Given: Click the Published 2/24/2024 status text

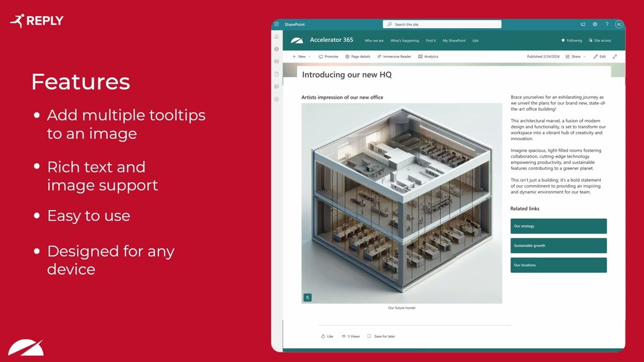Looking at the screenshot, I should point(543,57).
